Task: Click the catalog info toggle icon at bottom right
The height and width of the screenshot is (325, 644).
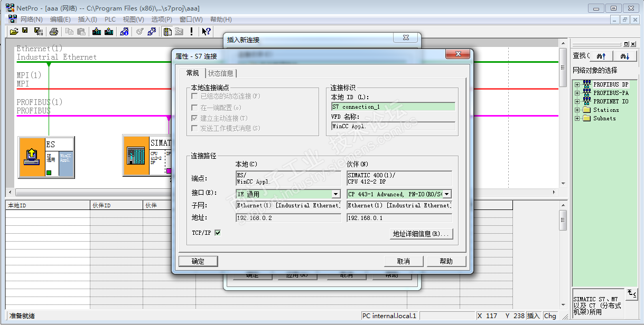Action: click(631, 293)
